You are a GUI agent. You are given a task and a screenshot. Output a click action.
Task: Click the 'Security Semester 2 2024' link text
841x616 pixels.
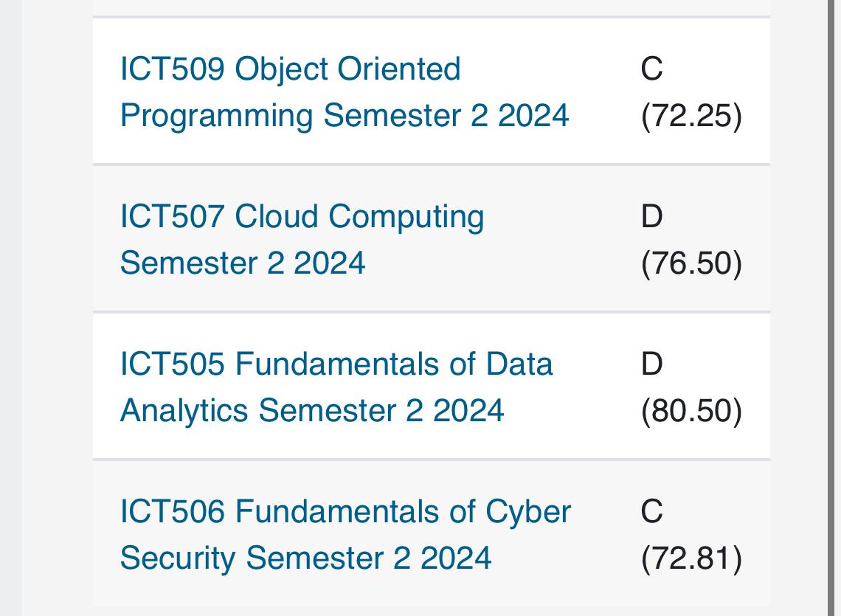point(305,558)
